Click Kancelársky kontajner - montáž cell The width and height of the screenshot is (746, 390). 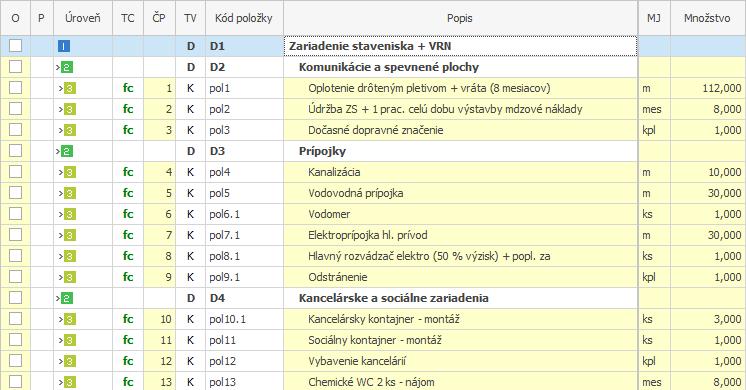pyautogui.click(x=461, y=319)
